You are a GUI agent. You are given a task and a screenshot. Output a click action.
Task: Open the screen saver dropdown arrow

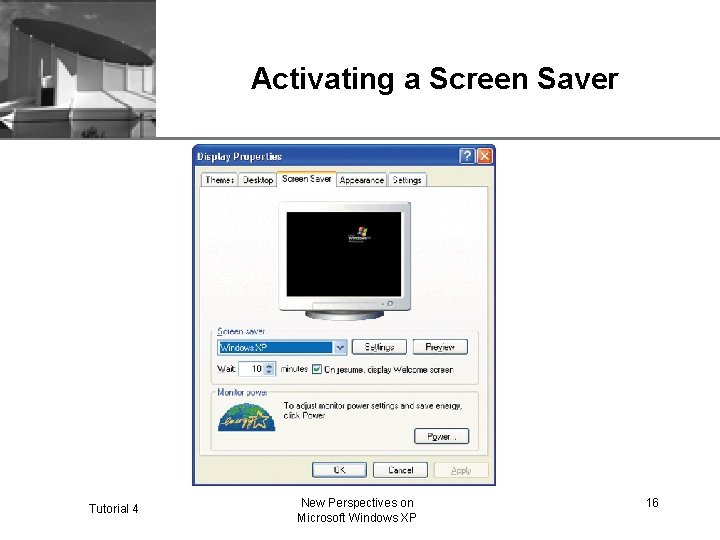point(340,348)
